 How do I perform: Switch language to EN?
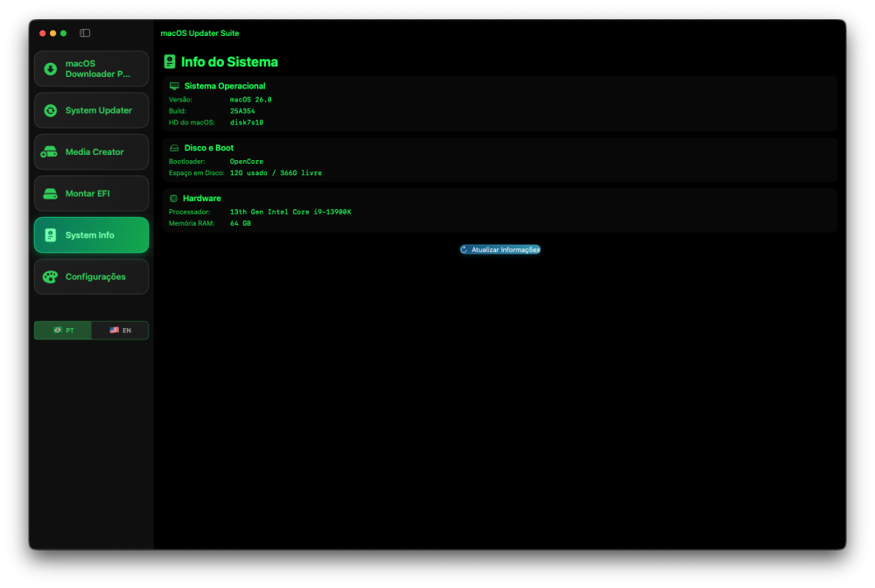click(120, 330)
